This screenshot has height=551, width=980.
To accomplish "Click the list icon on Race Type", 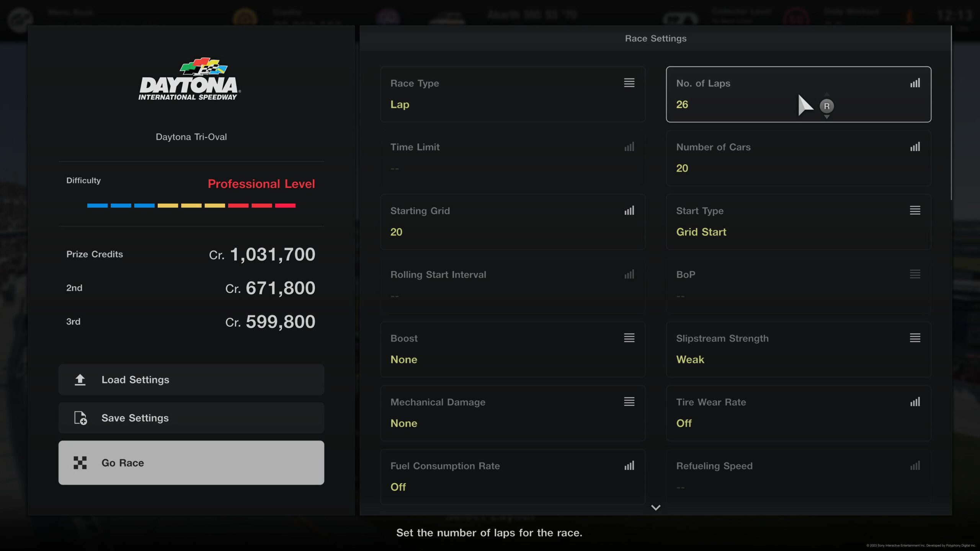I will [629, 83].
